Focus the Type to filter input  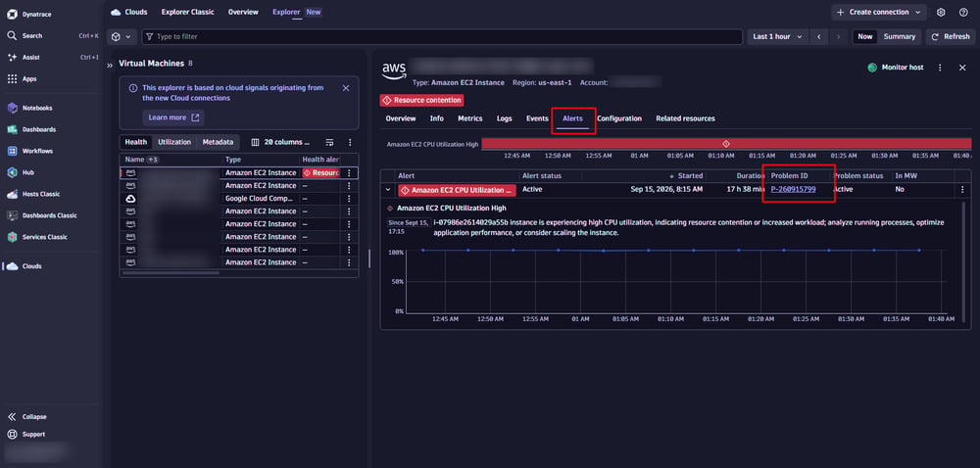point(443,37)
